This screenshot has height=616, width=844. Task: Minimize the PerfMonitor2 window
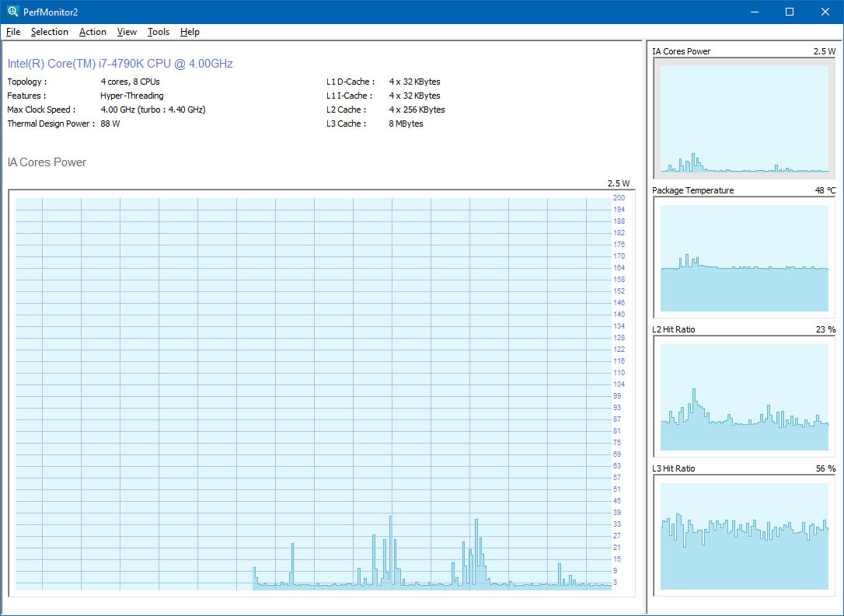point(754,12)
